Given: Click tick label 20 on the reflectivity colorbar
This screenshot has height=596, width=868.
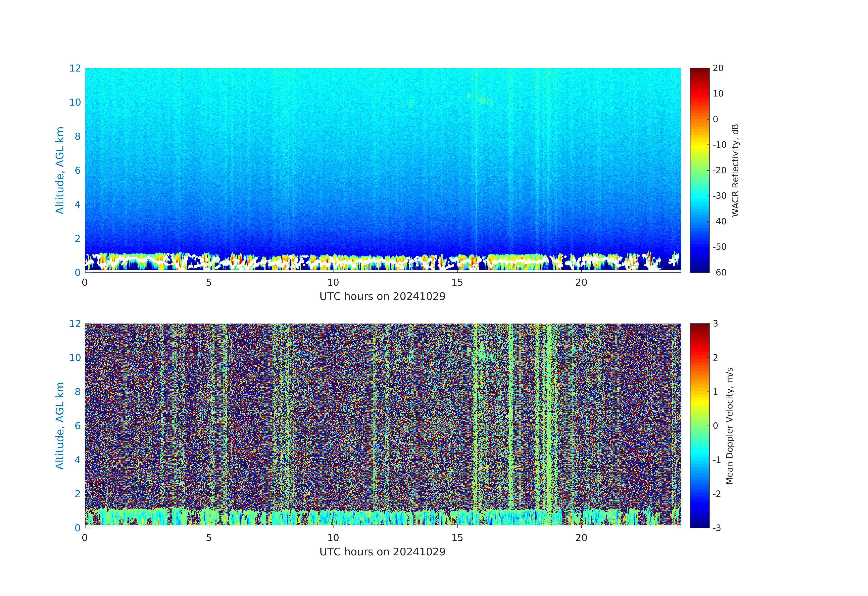Looking at the screenshot, I should point(718,68).
